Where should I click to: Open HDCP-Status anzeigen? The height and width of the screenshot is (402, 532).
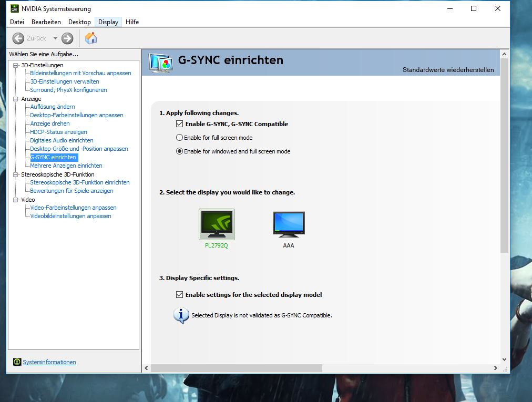tap(58, 132)
